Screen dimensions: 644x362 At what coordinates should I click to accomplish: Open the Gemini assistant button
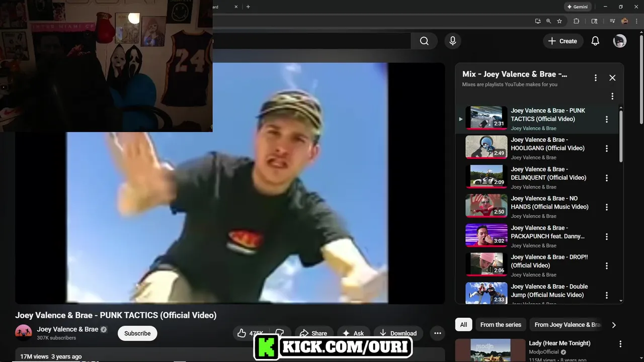(577, 7)
